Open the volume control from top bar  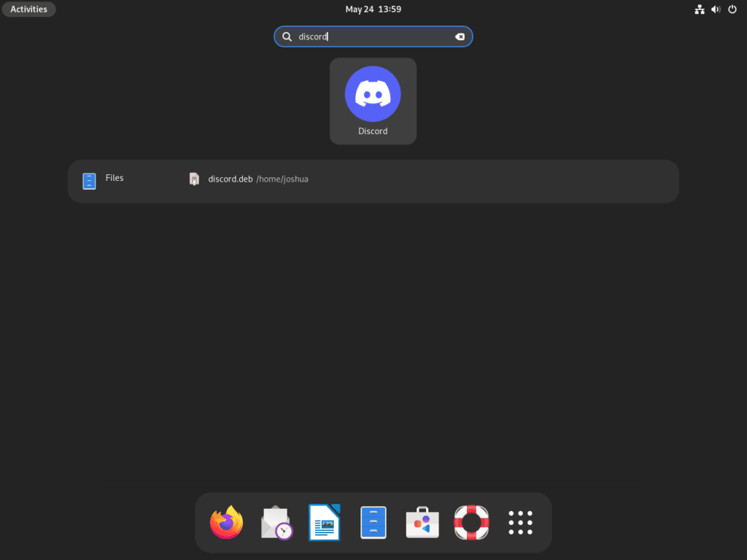[716, 9]
